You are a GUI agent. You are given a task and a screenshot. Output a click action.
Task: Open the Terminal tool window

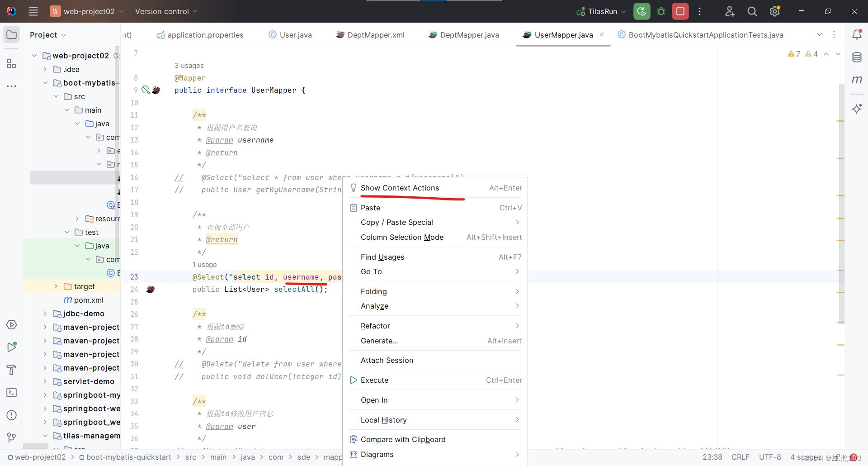[12, 392]
